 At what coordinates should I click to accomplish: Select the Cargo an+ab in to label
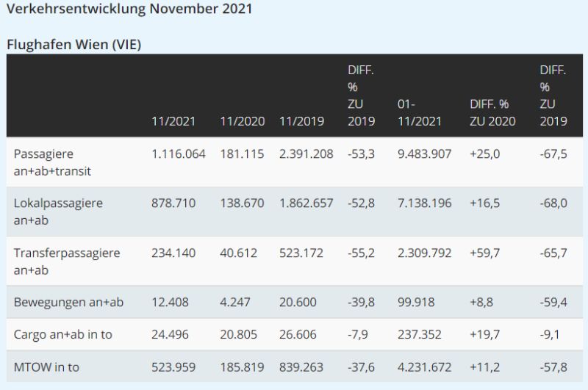63,334
